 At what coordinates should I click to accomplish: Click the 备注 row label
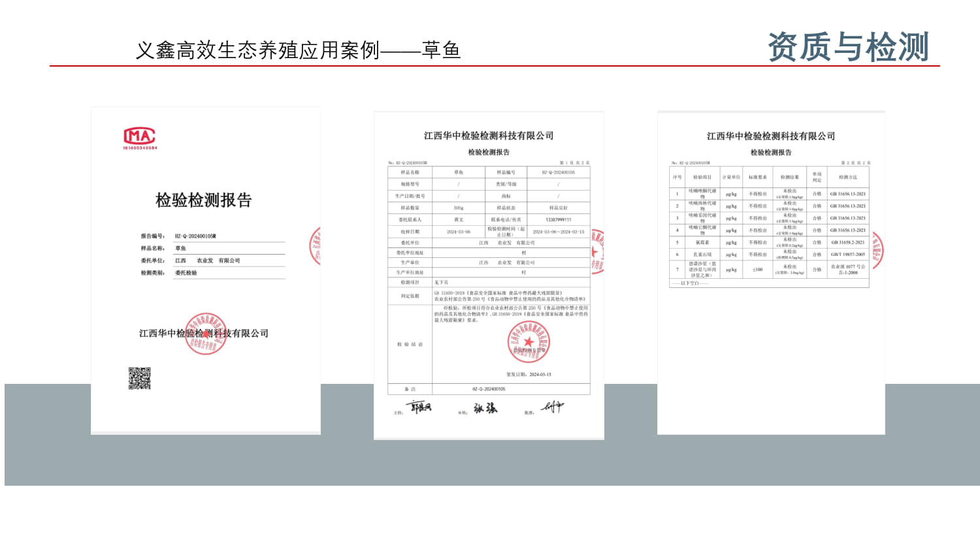point(410,389)
